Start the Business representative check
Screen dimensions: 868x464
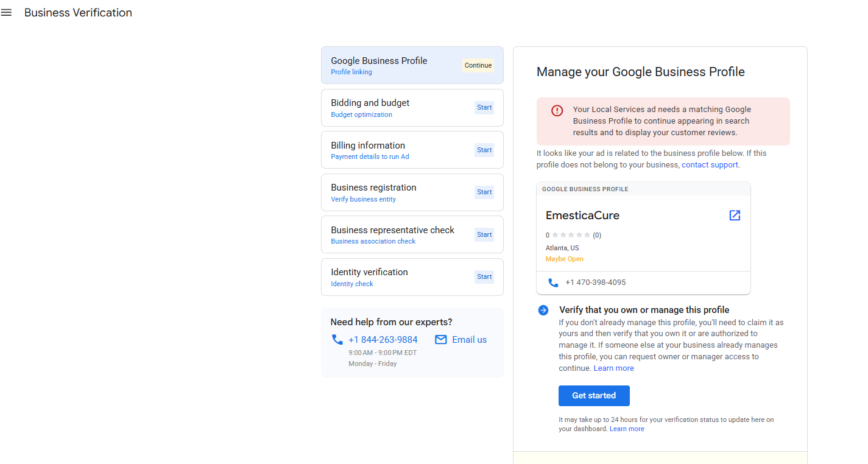click(x=484, y=234)
